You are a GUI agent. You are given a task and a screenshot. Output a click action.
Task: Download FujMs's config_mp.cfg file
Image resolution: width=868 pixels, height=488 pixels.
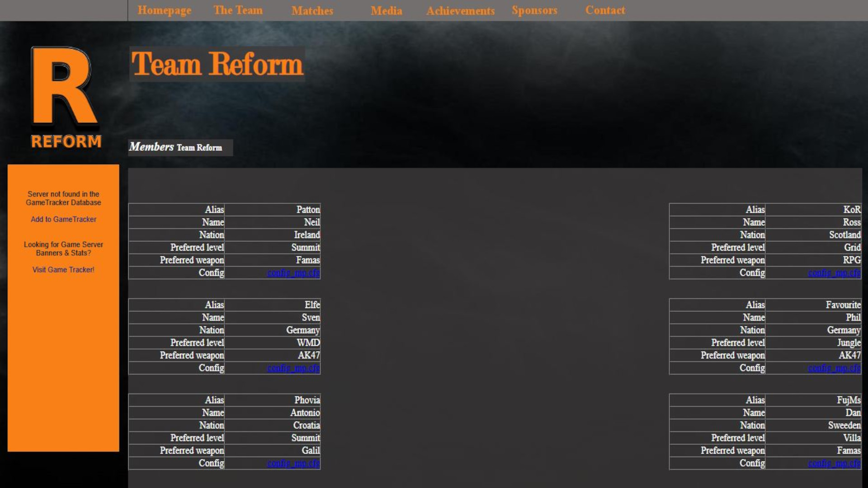(x=834, y=464)
